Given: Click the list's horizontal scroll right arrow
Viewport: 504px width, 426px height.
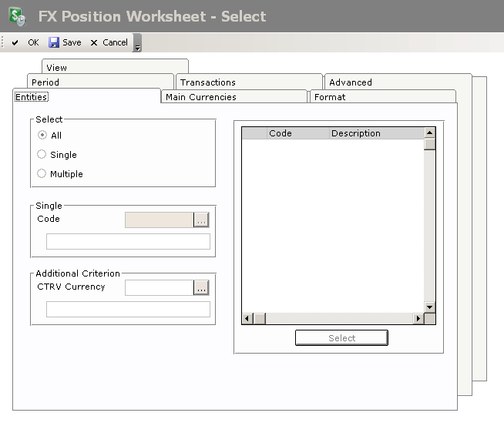Looking at the screenshot, I should tap(418, 319).
